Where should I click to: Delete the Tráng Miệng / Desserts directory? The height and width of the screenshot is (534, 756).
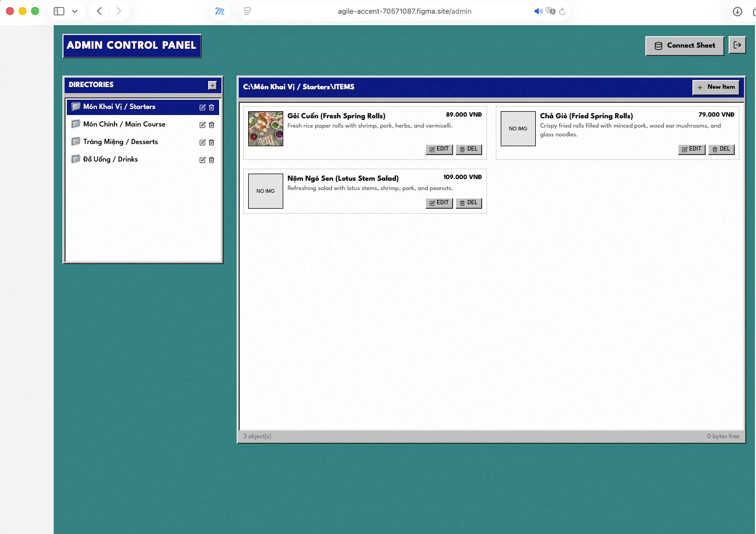(x=211, y=142)
